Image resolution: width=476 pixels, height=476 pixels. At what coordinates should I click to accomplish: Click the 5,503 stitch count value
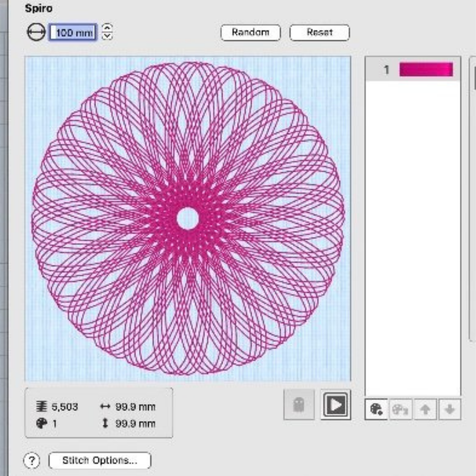pos(65,407)
